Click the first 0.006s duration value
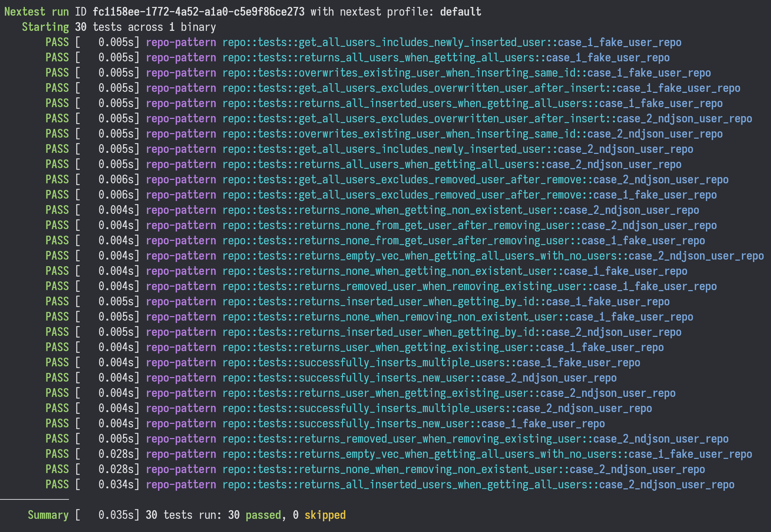Image resolution: width=771 pixels, height=532 pixels. [116, 180]
